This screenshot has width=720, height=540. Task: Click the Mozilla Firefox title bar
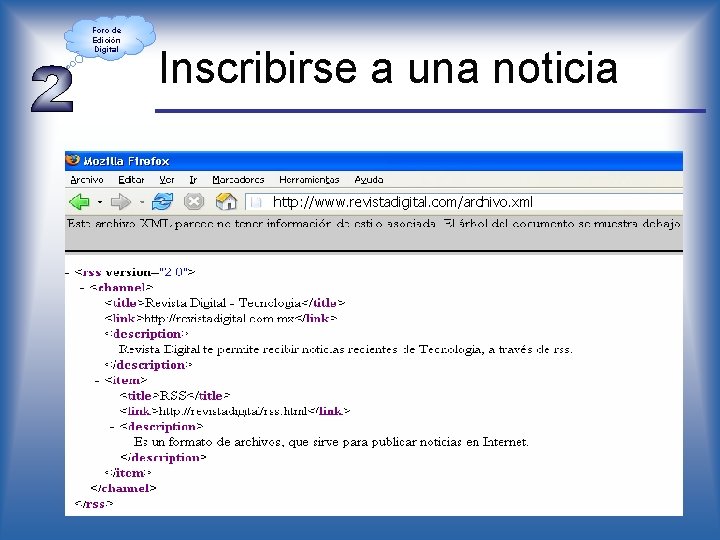point(374,161)
